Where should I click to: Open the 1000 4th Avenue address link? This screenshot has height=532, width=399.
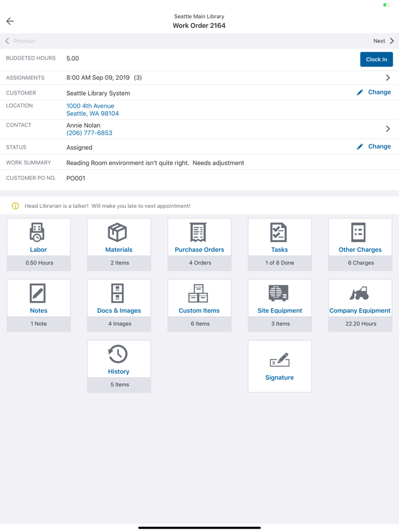click(92, 109)
